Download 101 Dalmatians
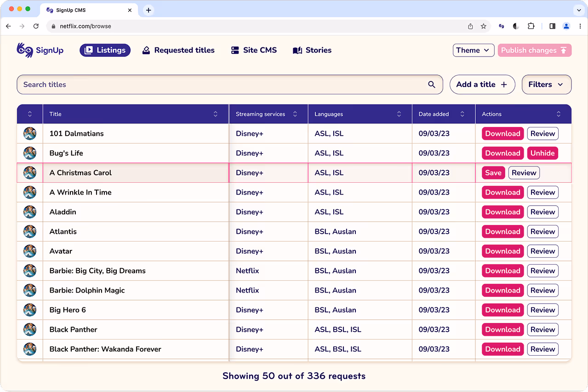Viewport: 588px width, 392px height. [502, 134]
